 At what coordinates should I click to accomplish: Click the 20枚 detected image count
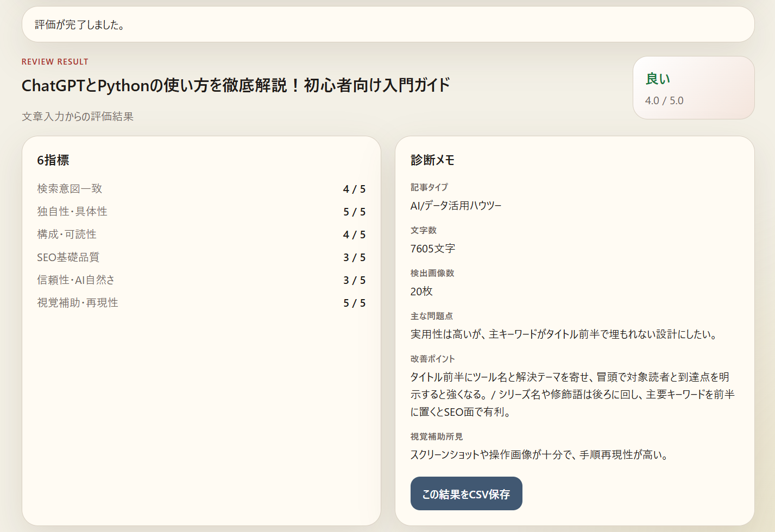[x=421, y=292]
